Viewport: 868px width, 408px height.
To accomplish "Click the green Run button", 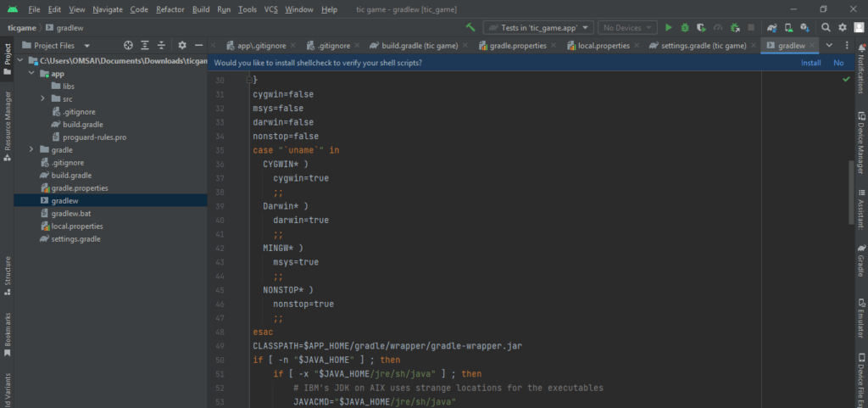I will click(x=669, y=27).
